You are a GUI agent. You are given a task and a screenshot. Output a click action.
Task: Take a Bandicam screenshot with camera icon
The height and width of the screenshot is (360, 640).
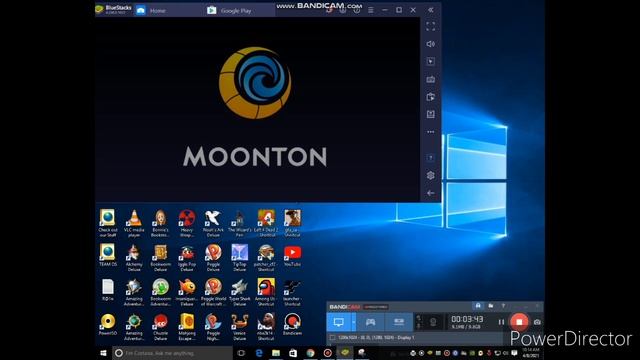537,322
